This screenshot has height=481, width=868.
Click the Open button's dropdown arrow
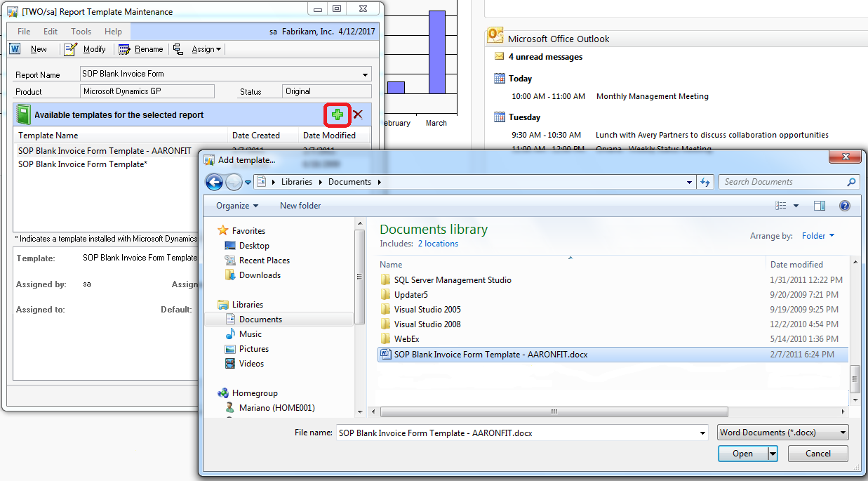[x=773, y=454]
